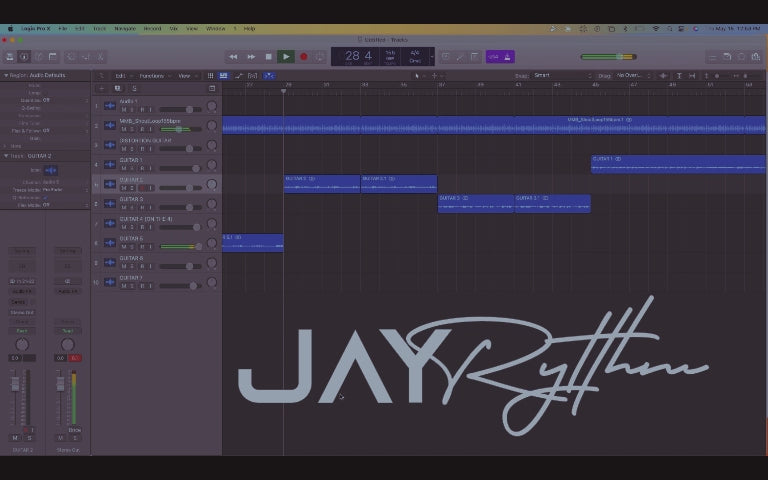
Task: Click the add new track plus button
Action: (x=101, y=89)
